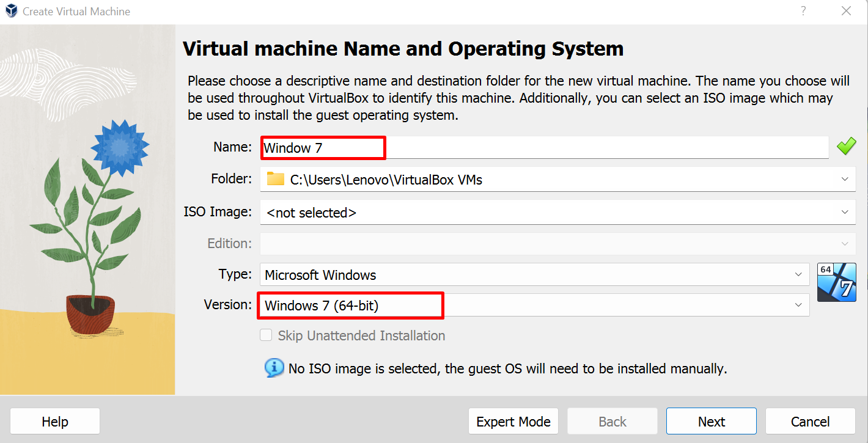Open the Type dropdown showing Microsoft Windows
This screenshot has width=868, height=443.
(x=798, y=274)
